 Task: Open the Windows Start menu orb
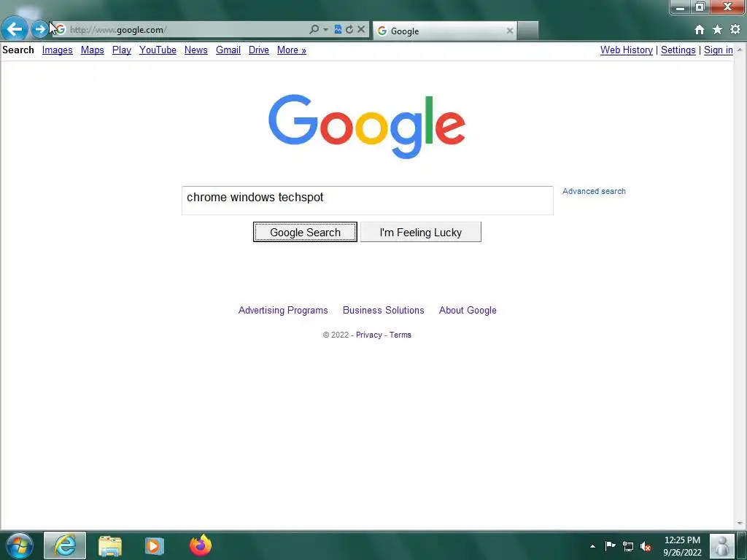(19, 545)
